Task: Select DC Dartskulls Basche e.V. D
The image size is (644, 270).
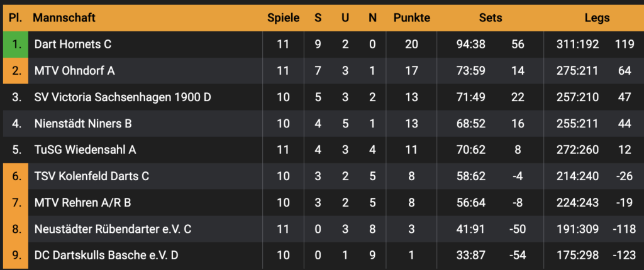Action: coord(106,256)
